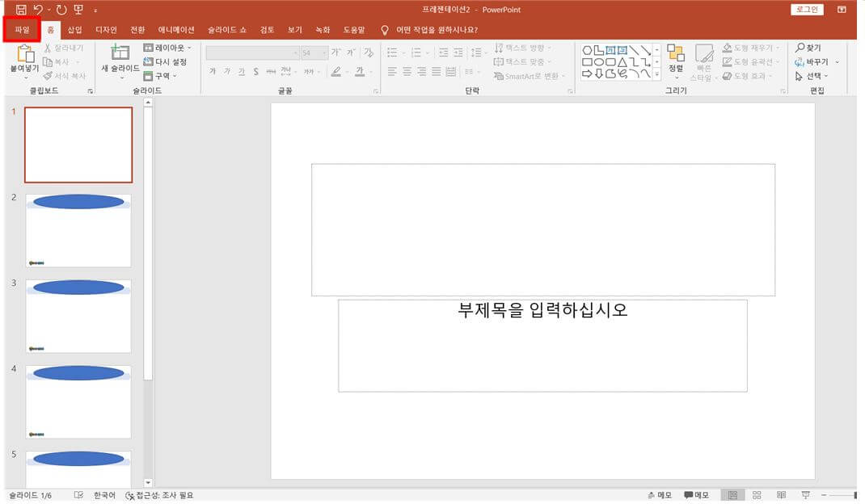865x504 pixels.
Task: Click the text shadow icon in 글꼴 group
Action: click(255, 71)
